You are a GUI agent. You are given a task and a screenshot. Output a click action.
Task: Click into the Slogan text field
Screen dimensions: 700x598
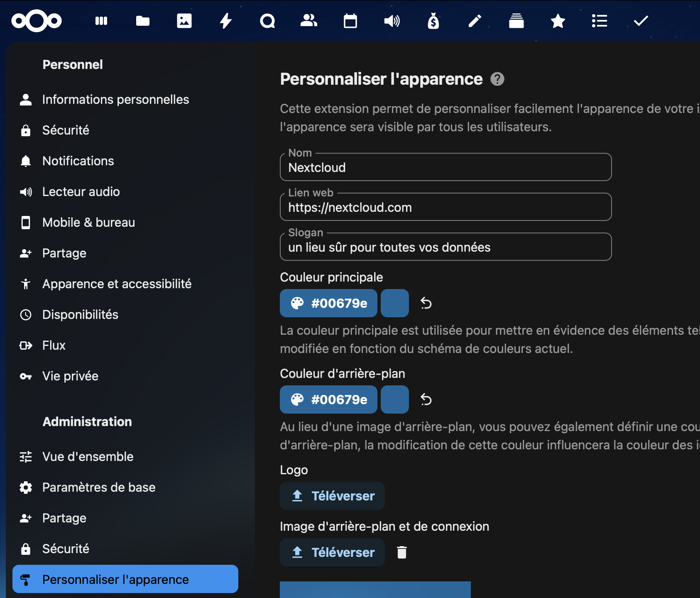click(x=445, y=248)
